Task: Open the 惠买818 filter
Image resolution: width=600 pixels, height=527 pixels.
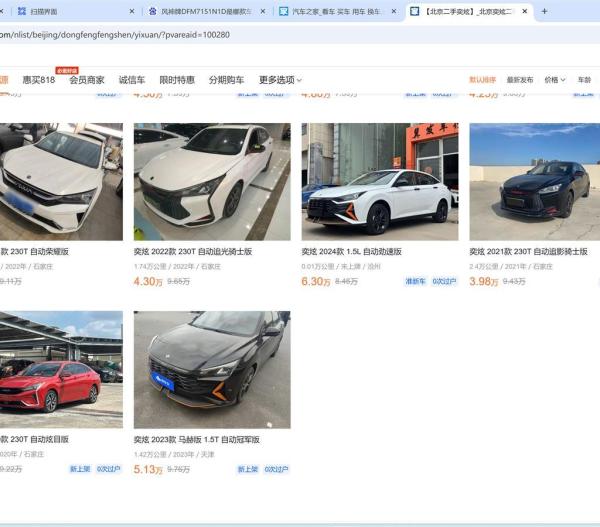Action: (39, 80)
